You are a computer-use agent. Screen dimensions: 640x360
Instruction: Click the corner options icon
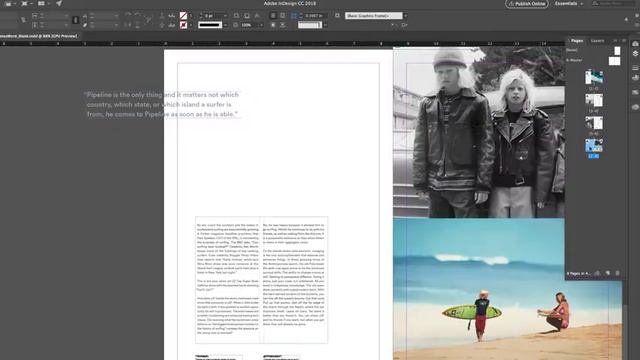point(293,16)
